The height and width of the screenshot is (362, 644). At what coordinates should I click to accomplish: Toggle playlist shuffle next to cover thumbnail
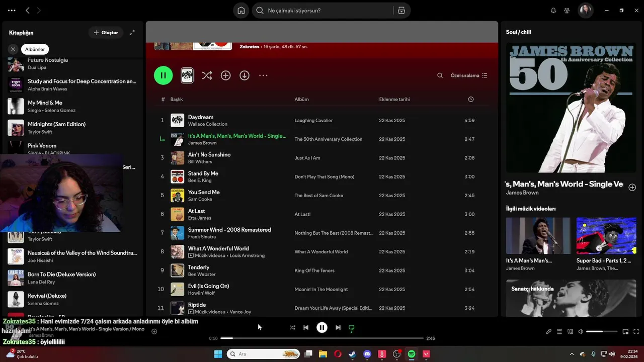click(x=207, y=75)
